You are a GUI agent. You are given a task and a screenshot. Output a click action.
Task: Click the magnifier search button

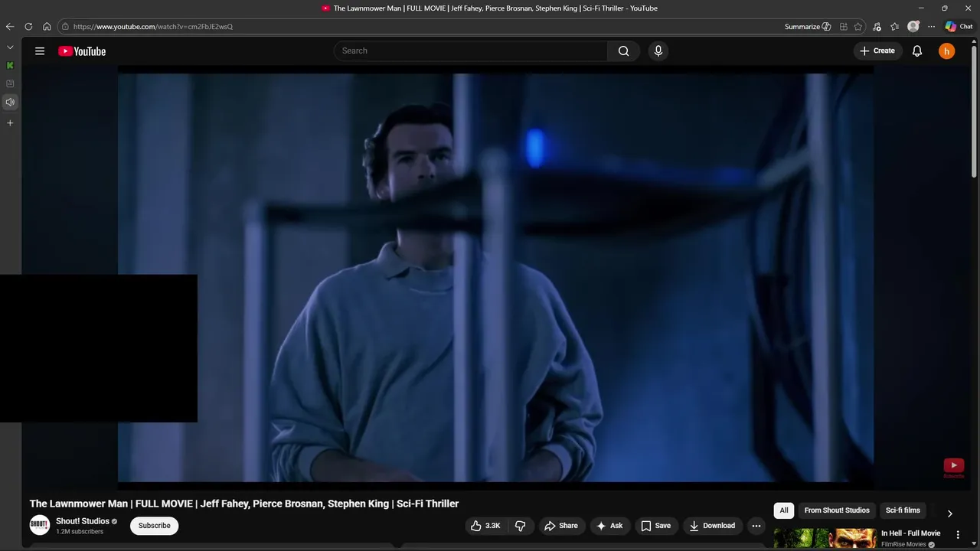click(x=624, y=51)
